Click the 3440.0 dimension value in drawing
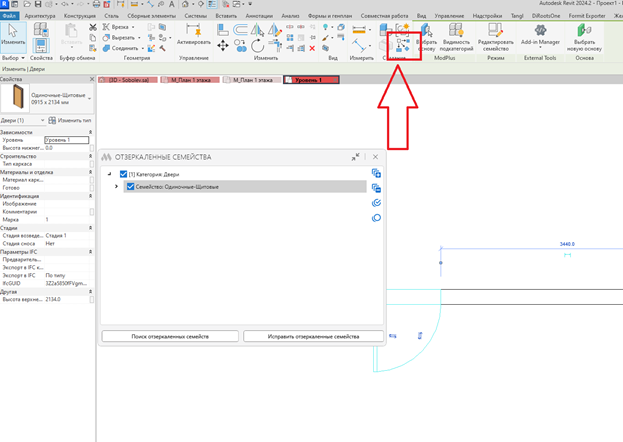Screen dimensions: 623x442 tap(567, 244)
